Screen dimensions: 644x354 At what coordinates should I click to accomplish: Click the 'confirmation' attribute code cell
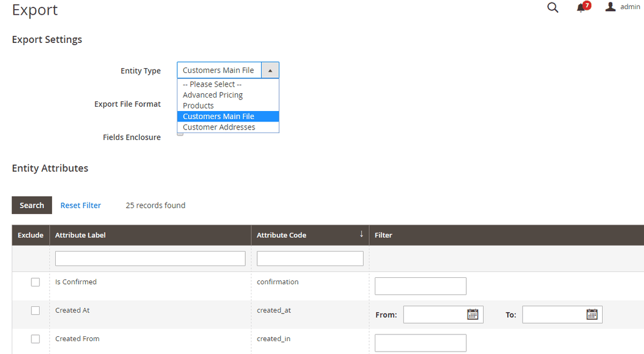278,282
